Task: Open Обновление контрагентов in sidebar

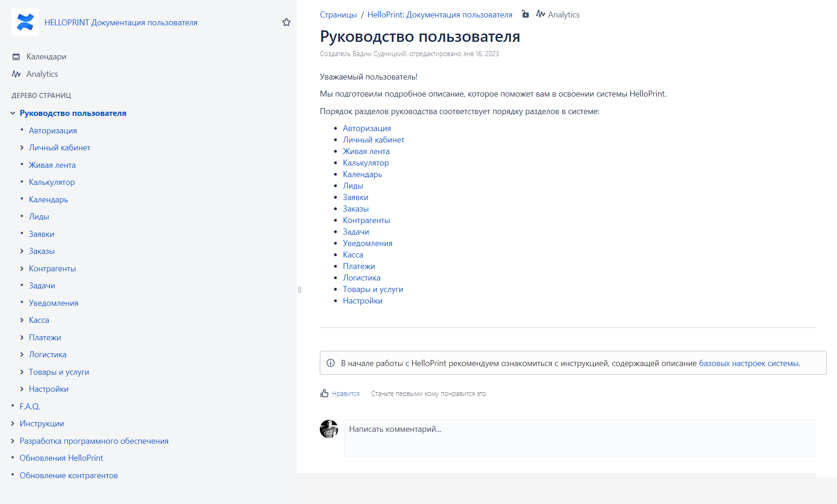Action: click(x=69, y=475)
